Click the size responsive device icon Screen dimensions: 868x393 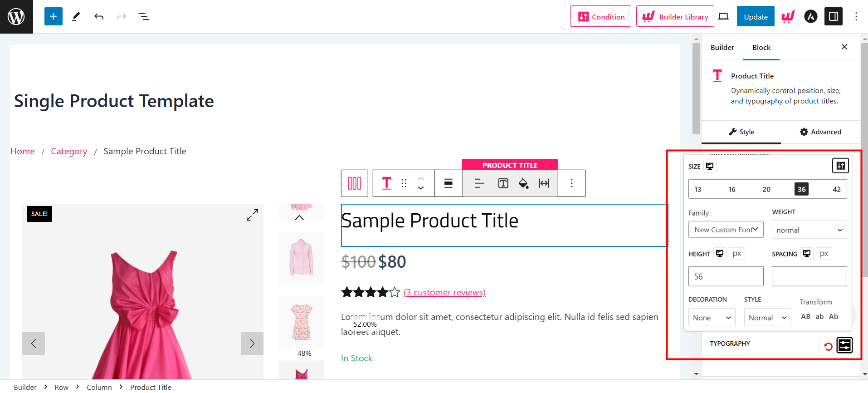click(710, 167)
